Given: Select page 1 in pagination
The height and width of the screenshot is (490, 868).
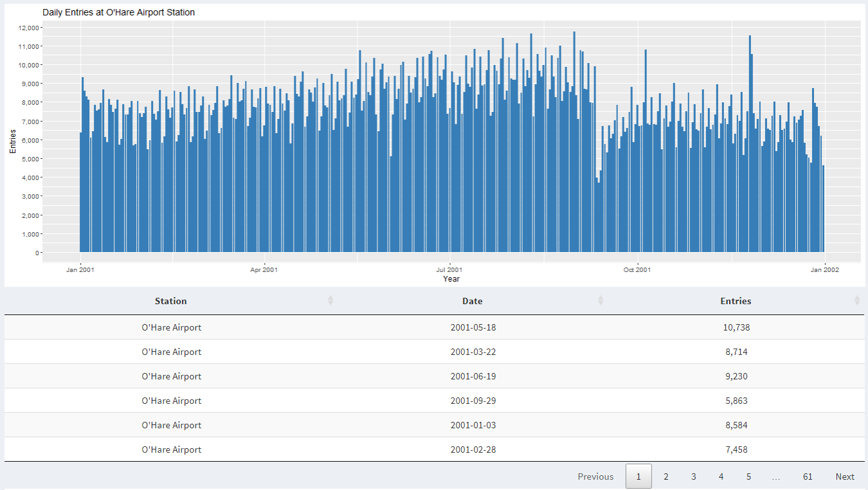Looking at the screenshot, I should coord(638,476).
